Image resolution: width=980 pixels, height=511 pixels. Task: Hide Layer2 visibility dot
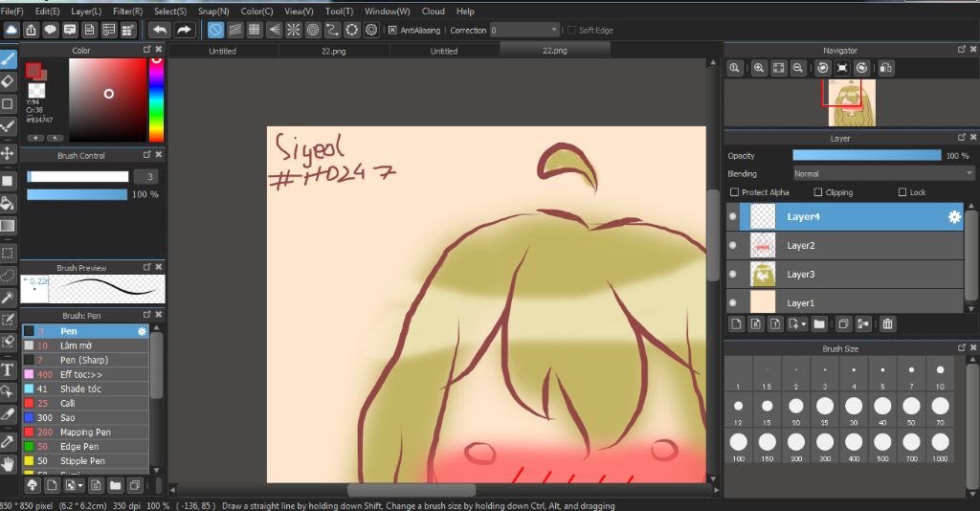(732, 246)
